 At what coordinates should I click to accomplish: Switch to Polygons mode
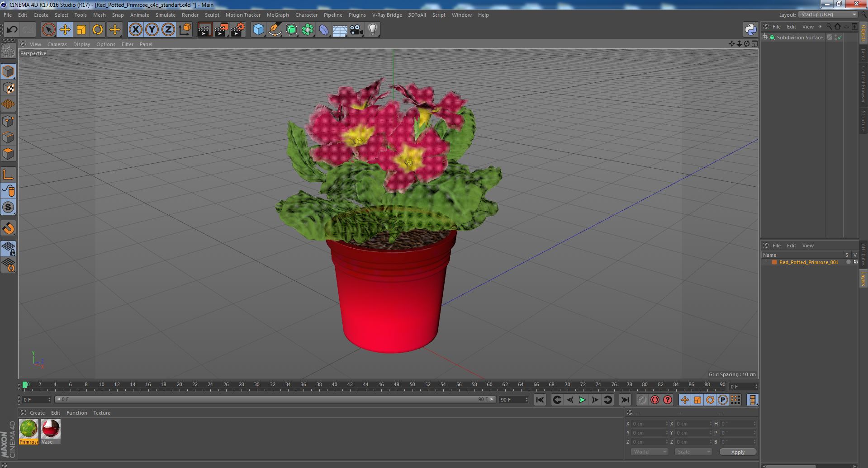(8, 154)
